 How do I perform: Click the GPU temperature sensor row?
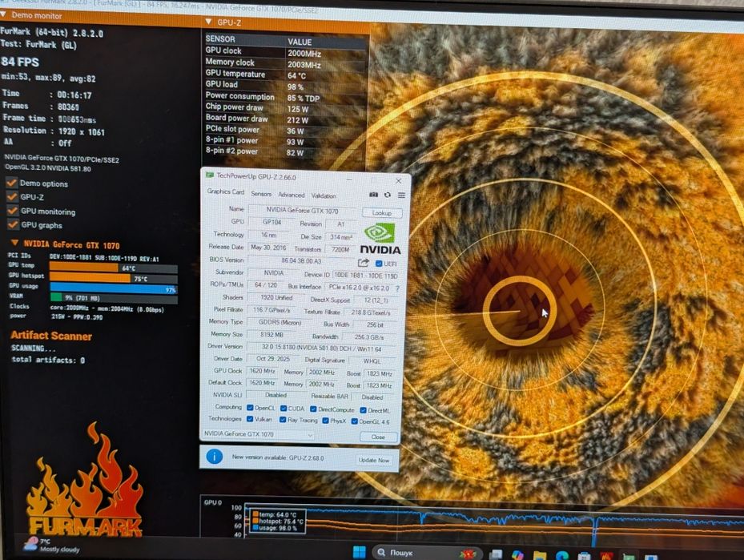pyautogui.click(x=286, y=75)
